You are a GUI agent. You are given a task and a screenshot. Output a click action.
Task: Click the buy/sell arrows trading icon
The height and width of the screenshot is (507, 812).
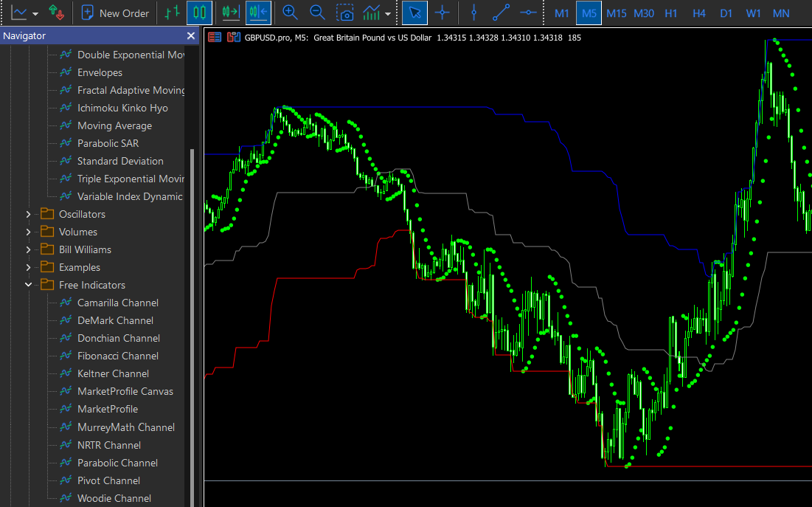[x=57, y=13]
